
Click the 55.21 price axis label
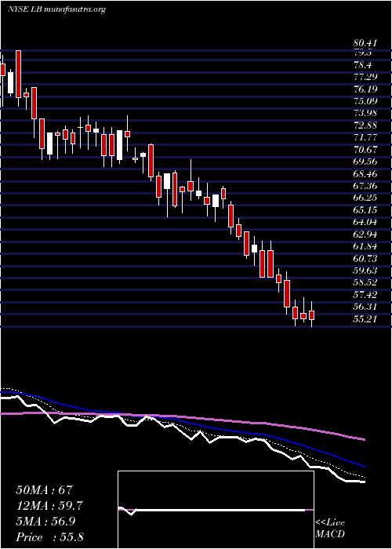pos(365,319)
